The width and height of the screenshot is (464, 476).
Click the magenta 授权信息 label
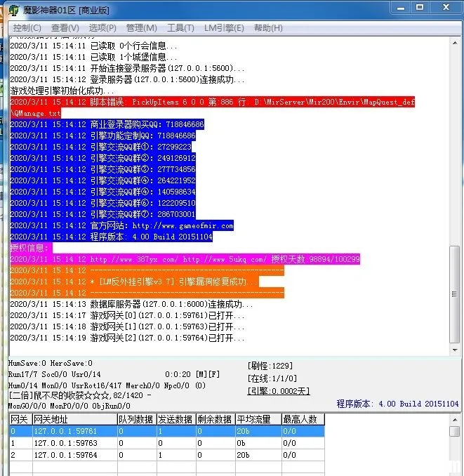click(x=31, y=248)
